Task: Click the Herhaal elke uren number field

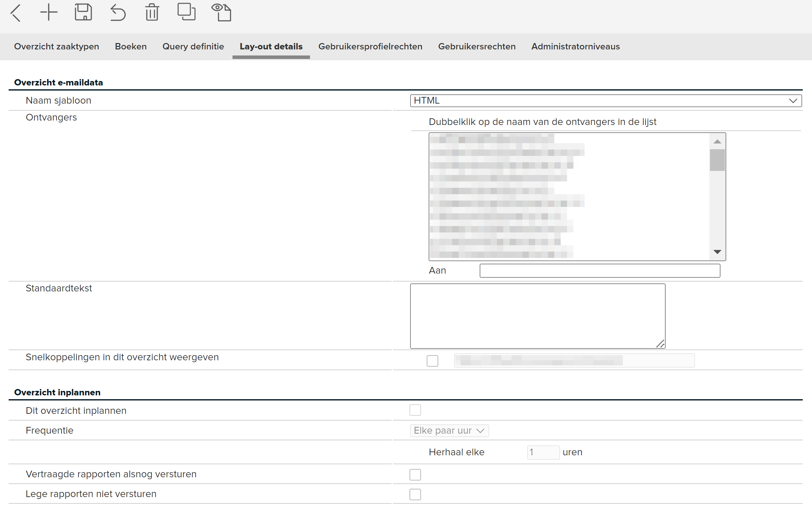Action: point(543,452)
